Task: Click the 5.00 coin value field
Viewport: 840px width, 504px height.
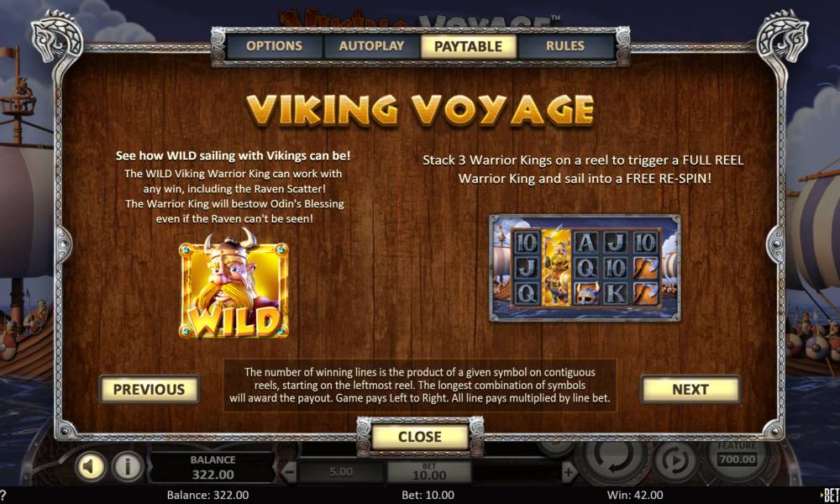Action: 341,472
